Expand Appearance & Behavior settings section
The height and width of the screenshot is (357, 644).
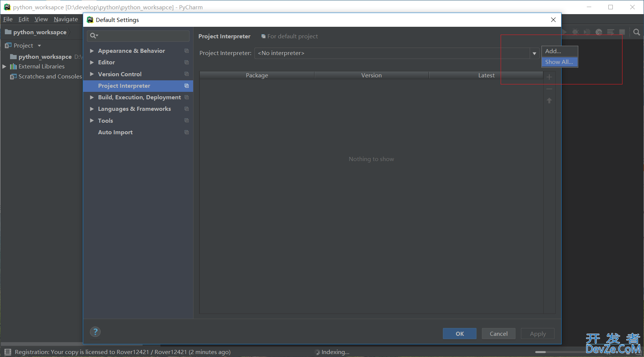(92, 51)
